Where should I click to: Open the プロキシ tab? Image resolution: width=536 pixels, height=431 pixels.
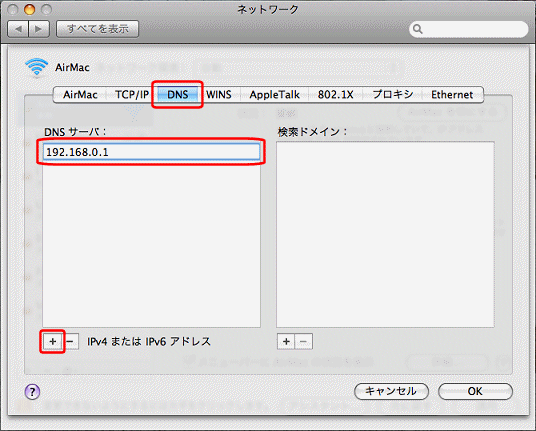pyautogui.click(x=392, y=95)
